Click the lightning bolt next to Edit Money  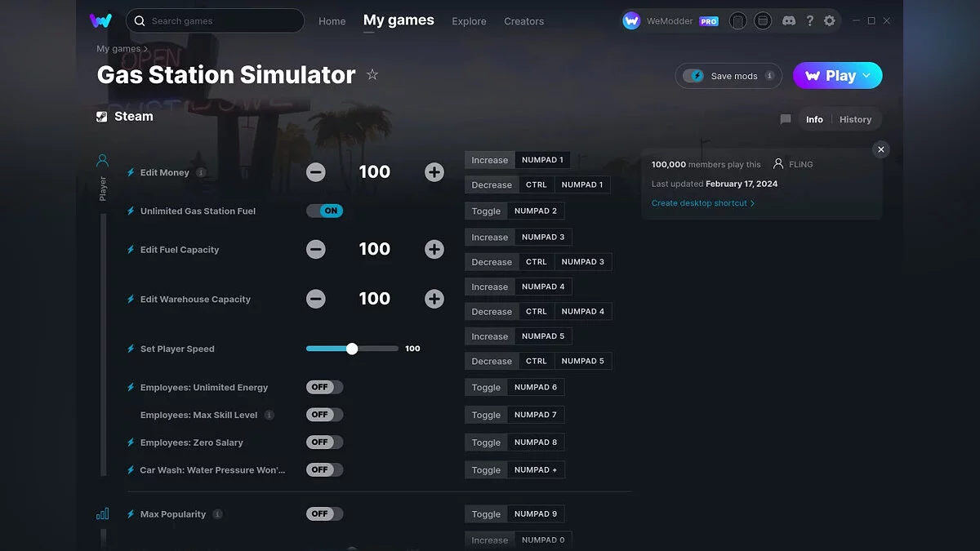pyautogui.click(x=130, y=172)
